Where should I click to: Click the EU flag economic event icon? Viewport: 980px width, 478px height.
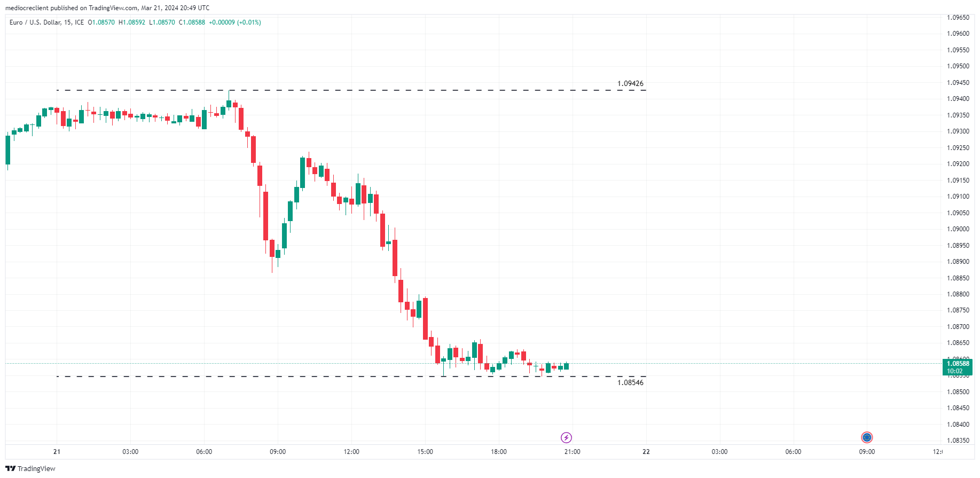867,437
